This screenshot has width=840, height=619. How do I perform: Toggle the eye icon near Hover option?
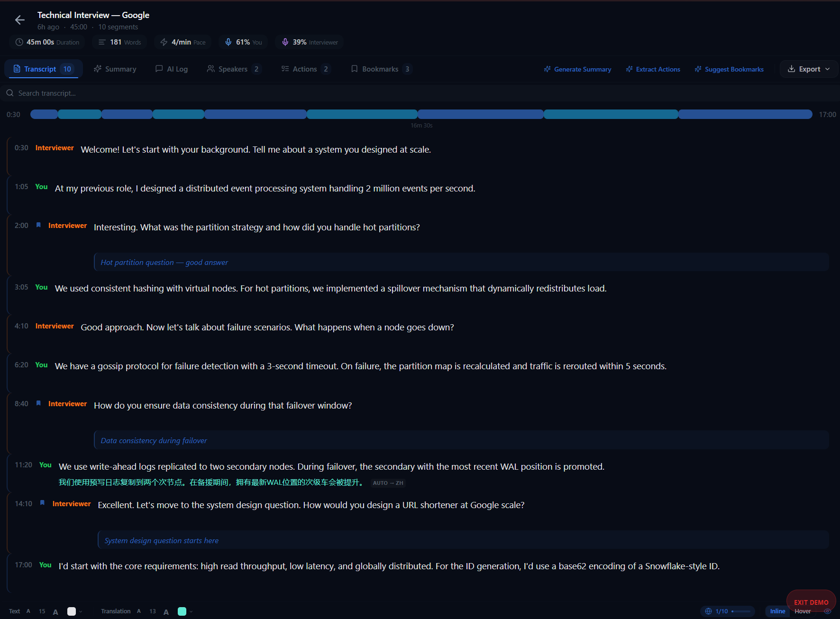click(828, 611)
